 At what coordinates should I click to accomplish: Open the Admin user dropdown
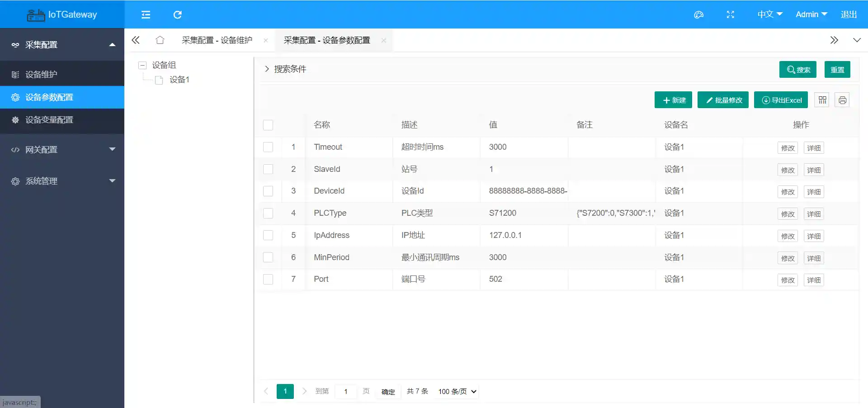[811, 14]
